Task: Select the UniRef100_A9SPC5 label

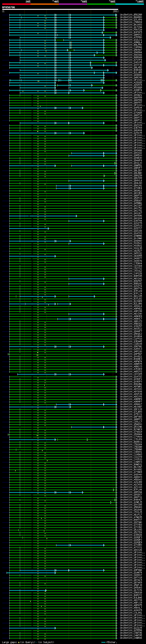Action: (x=131, y=85)
